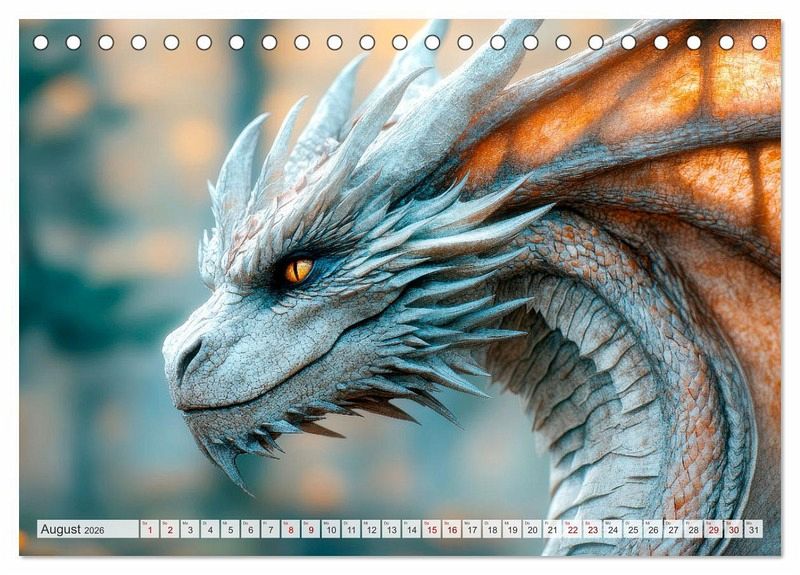Select the red date cell 9
The width and height of the screenshot is (800, 575).
pyautogui.click(x=311, y=529)
